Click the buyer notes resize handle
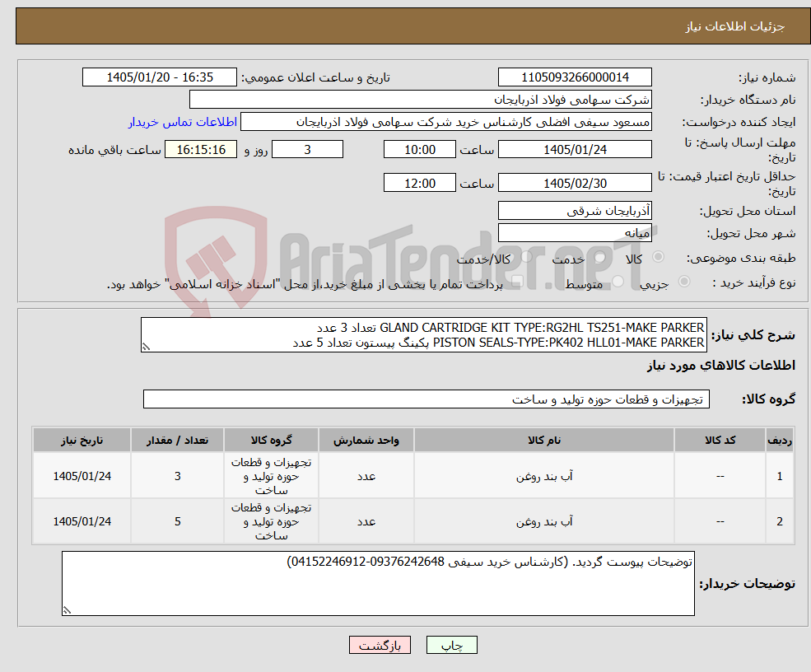The height and width of the screenshot is (672, 811). coord(67,610)
